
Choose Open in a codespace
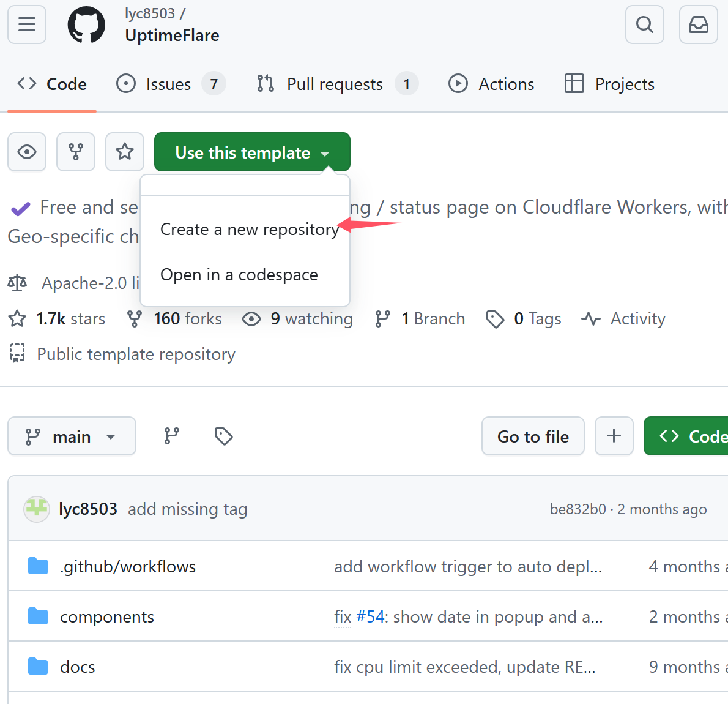(x=239, y=275)
